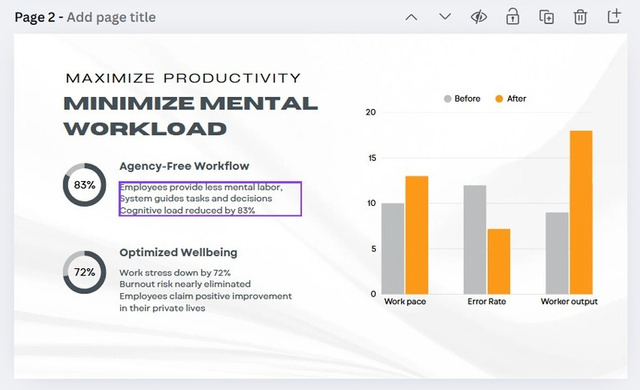This screenshot has width=640, height=390.
Task: Lock page with the padlock icon
Action: (x=513, y=17)
